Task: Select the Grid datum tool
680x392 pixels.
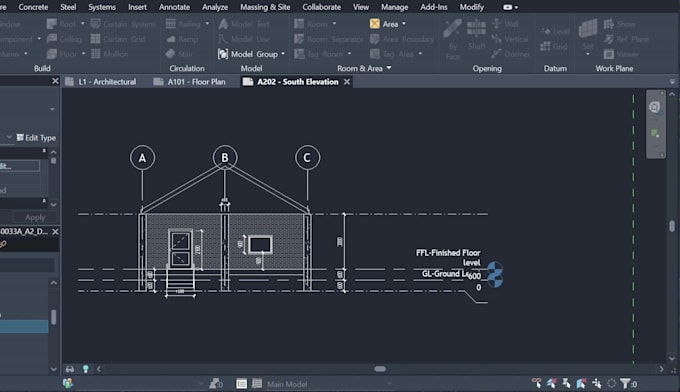Action: click(554, 46)
